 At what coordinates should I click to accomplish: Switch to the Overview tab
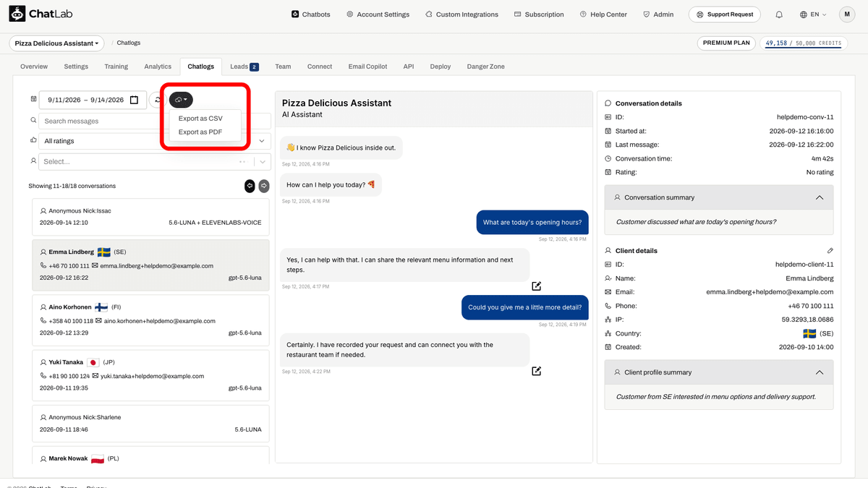click(34, 67)
